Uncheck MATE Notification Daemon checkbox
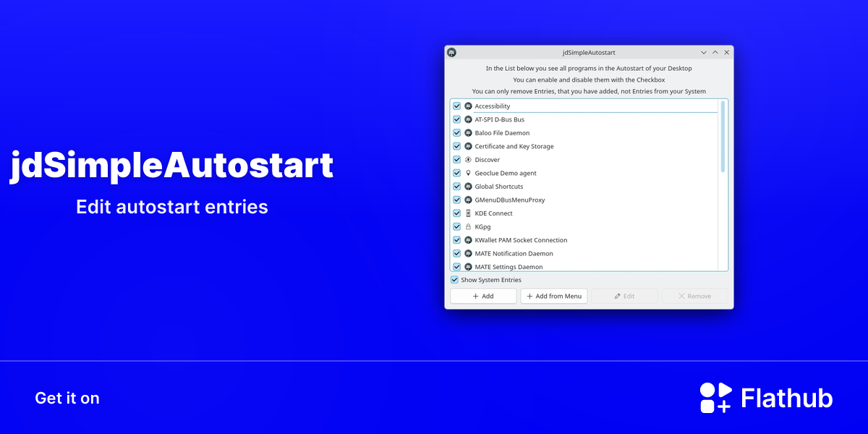 pyautogui.click(x=456, y=253)
